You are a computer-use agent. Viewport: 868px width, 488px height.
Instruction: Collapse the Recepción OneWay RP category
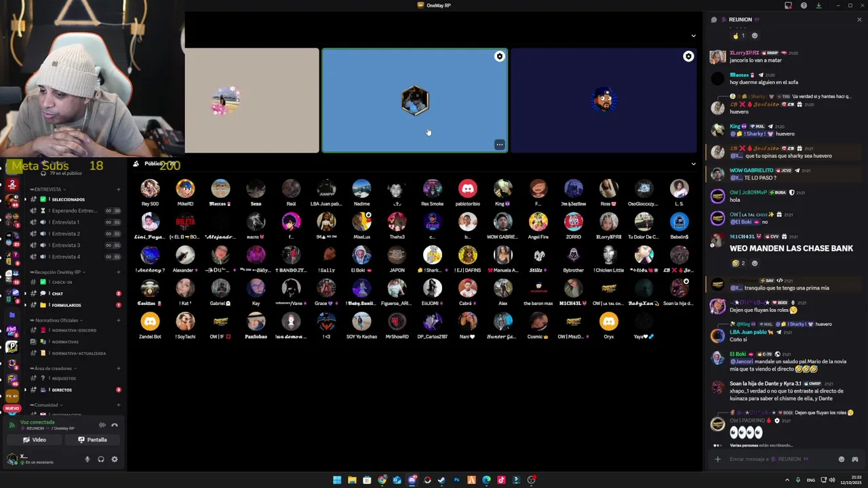click(57, 272)
